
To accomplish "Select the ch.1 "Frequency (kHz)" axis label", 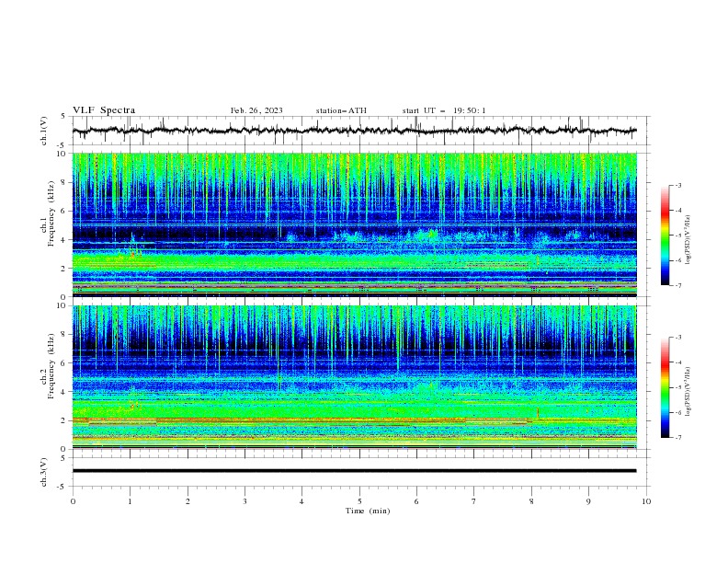I will pos(51,214).
